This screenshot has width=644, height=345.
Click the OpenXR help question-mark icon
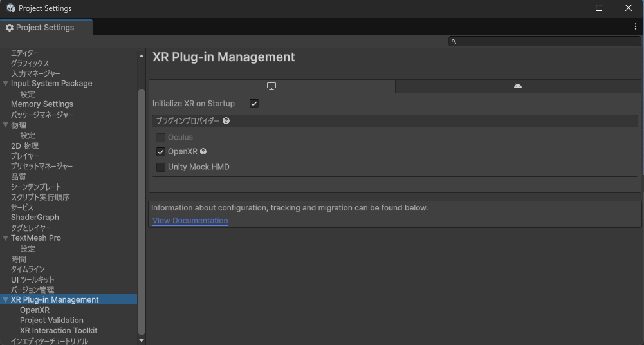[203, 151]
